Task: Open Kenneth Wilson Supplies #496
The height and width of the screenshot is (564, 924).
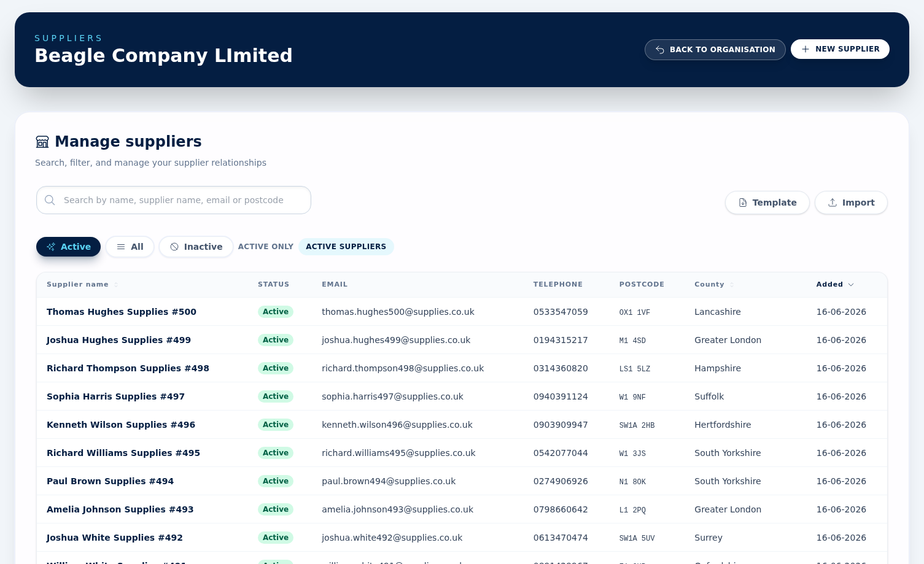Action: 121,425
